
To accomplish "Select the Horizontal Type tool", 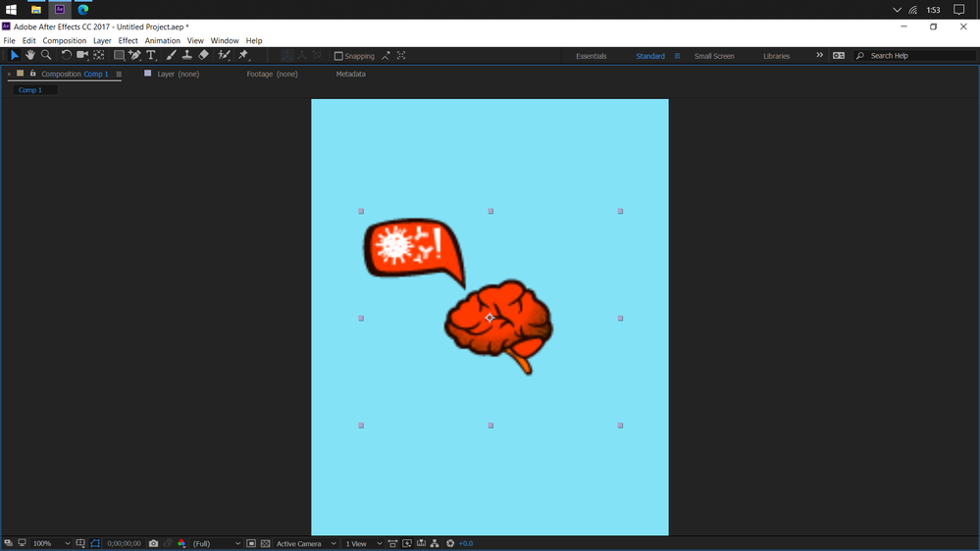I will [151, 56].
